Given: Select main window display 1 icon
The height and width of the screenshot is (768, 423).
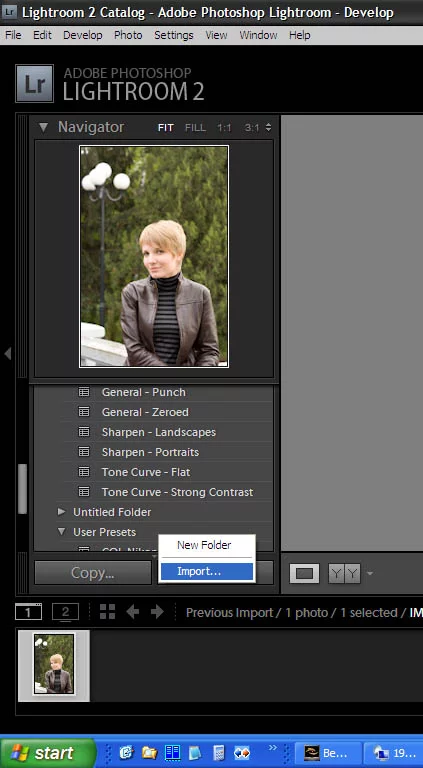Looking at the screenshot, I should pyautogui.click(x=28, y=612).
